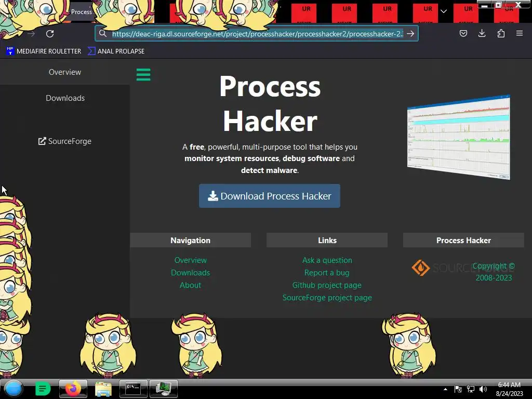Select Downloads in the sidebar

[65, 98]
